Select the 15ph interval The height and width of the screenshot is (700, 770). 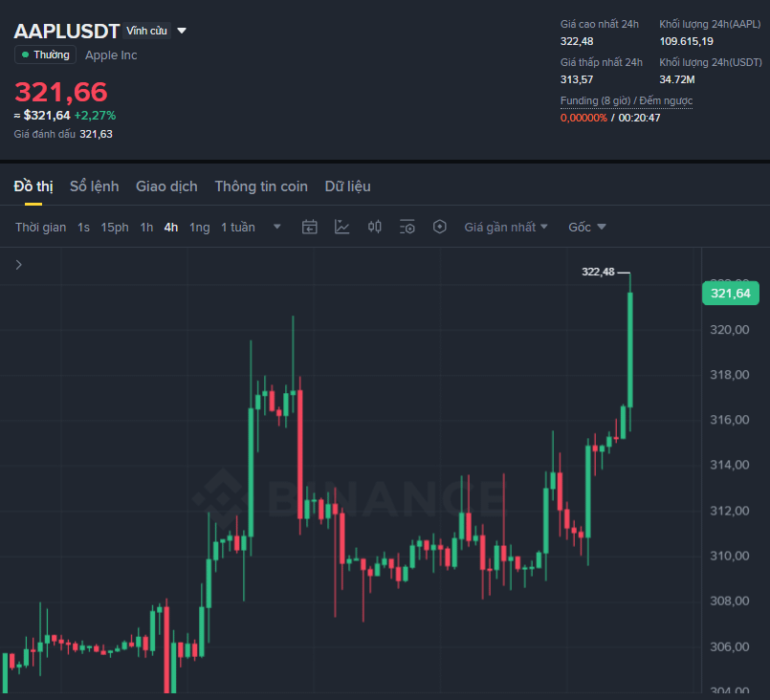tap(115, 228)
